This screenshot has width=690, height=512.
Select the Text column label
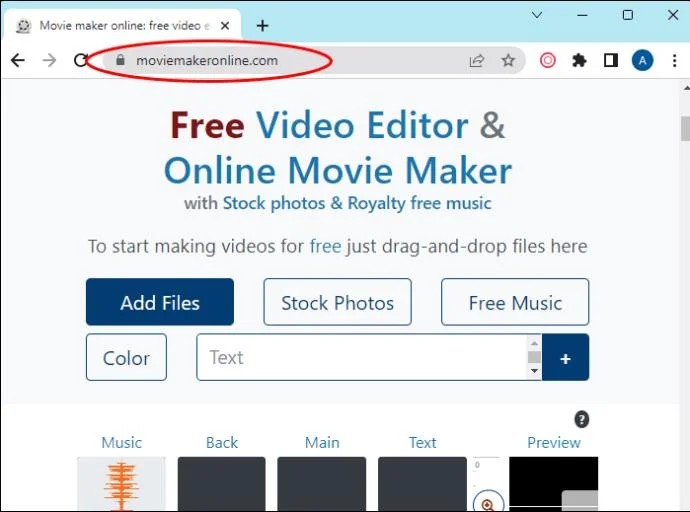coord(422,443)
